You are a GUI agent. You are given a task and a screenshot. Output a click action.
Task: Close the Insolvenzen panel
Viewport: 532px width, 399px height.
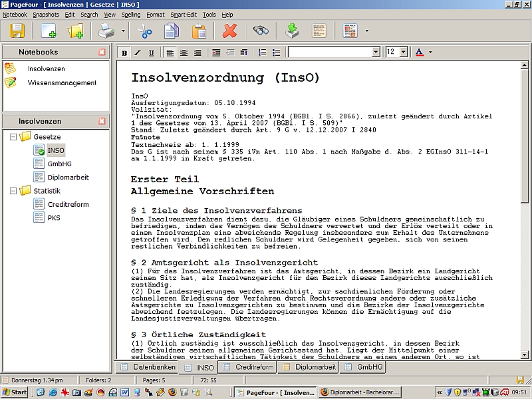coord(102,121)
